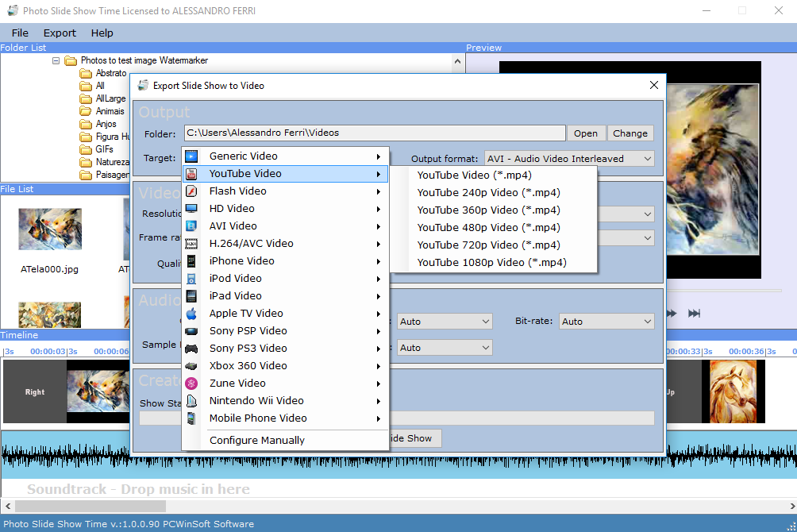Click the iPhone Video icon

pyautogui.click(x=191, y=261)
